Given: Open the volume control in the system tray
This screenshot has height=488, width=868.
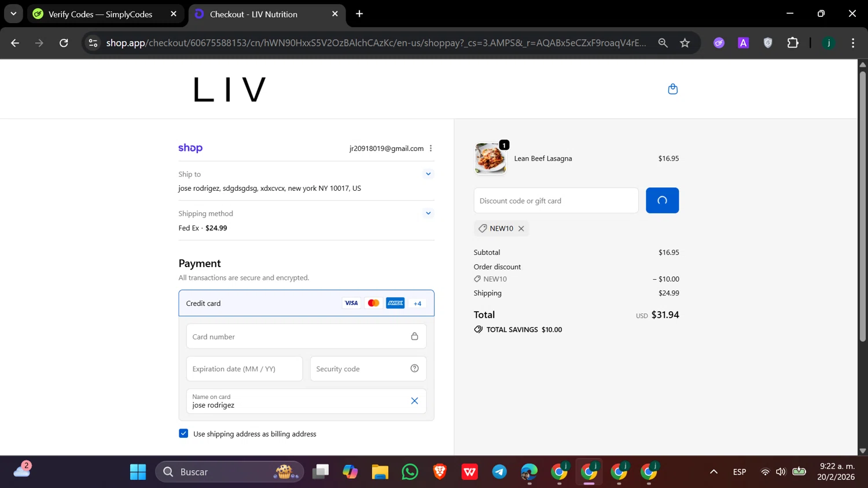Looking at the screenshot, I should click(781, 472).
